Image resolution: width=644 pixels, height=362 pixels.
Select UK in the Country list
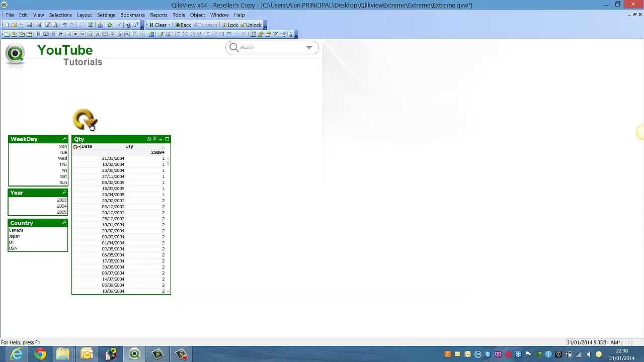pos(38,242)
